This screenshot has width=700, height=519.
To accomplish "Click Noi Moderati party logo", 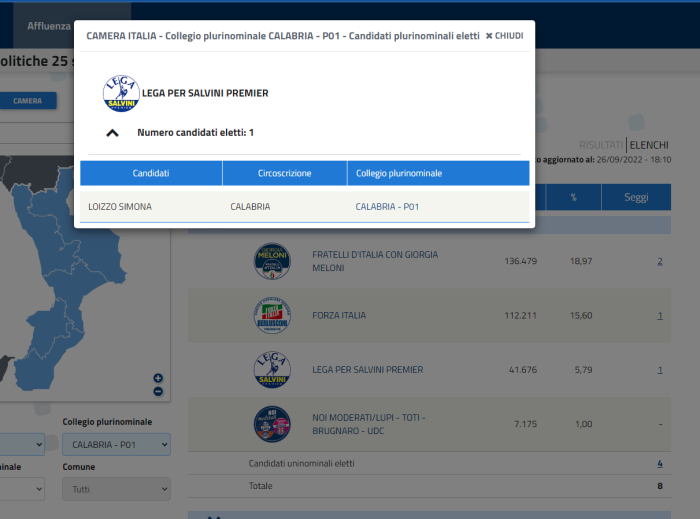I will pos(272,424).
